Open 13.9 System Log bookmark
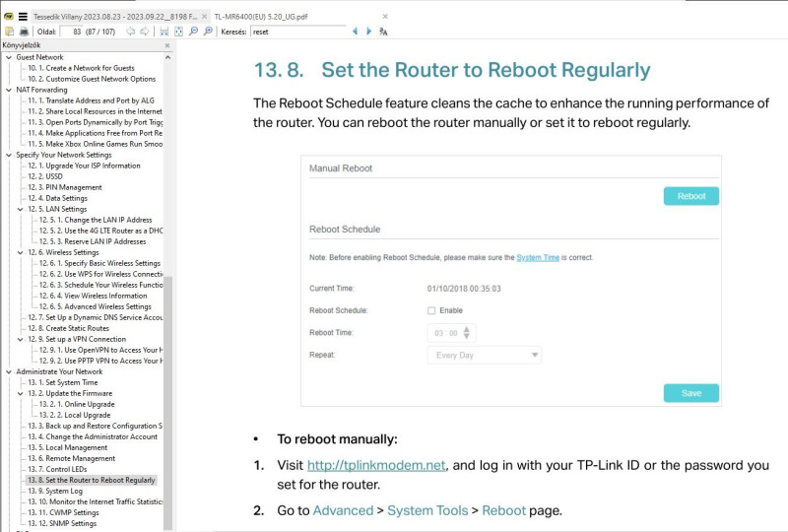The image size is (788, 532). [55, 492]
